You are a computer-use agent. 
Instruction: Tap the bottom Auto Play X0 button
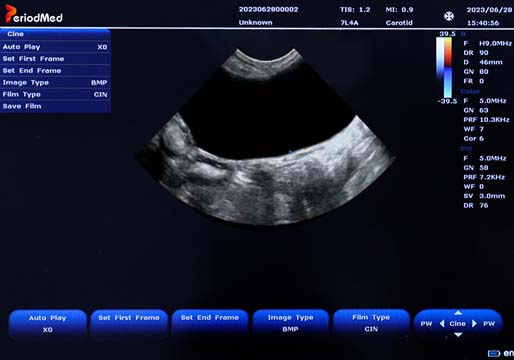[48, 323]
